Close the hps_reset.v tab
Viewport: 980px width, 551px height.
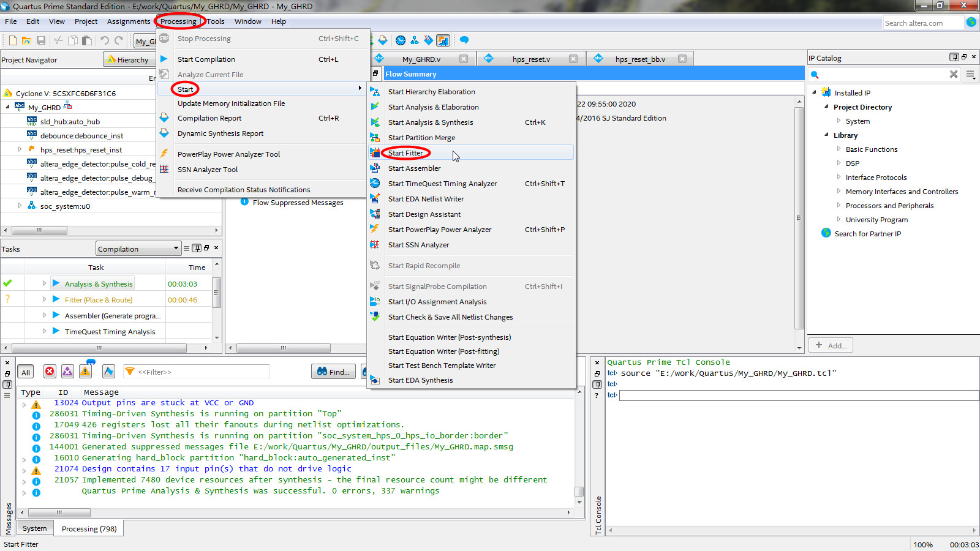point(573,59)
